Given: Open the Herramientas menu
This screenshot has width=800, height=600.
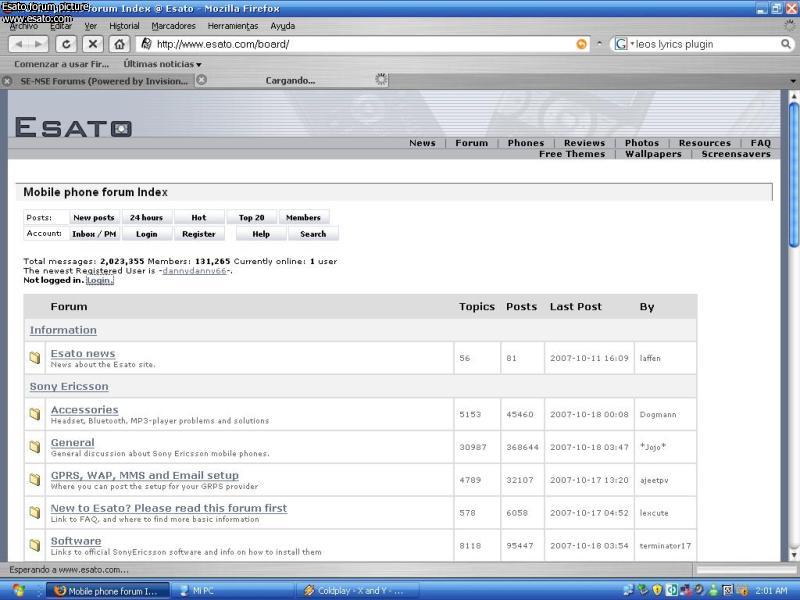Looking at the screenshot, I should click(x=233, y=26).
